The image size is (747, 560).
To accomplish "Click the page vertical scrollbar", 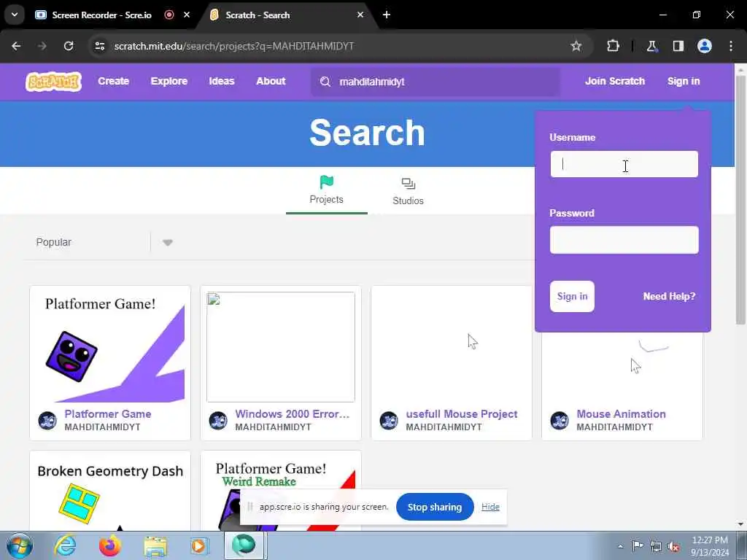I will tap(740, 200).
